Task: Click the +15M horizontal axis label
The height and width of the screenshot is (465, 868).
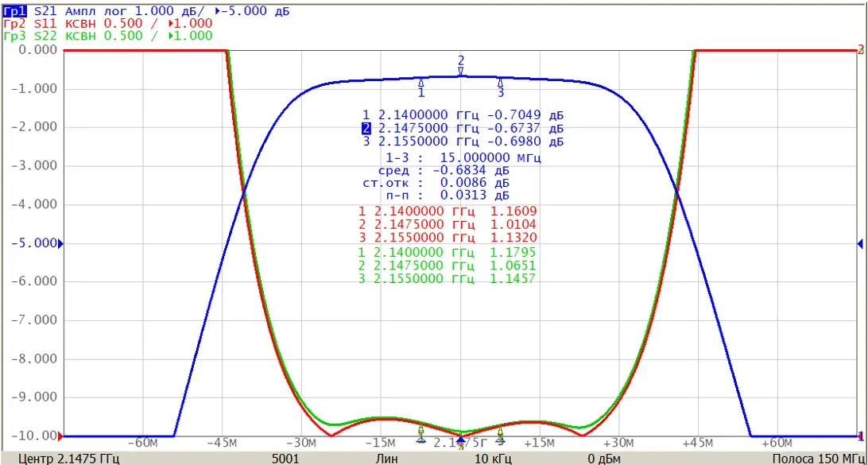Action: [x=540, y=443]
